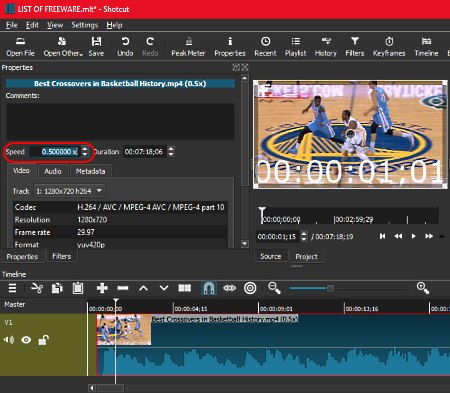Click the Comments text box
Image resolution: width=450 pixels, height=393 pixels.
pyautogui.click(x=120, y=121)
